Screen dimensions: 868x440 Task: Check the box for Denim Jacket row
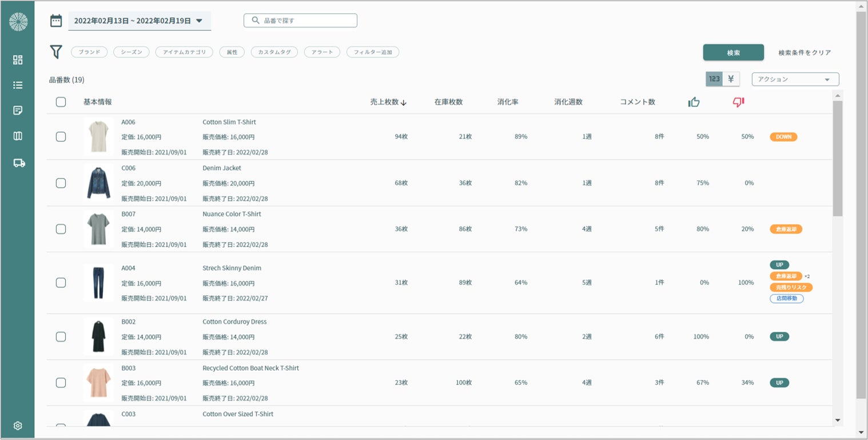61,183
